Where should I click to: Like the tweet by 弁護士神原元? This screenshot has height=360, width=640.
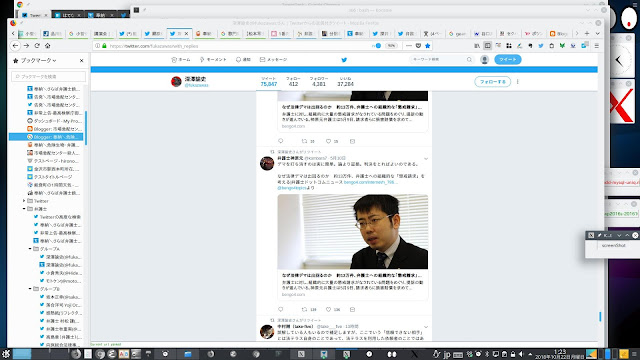328,309
